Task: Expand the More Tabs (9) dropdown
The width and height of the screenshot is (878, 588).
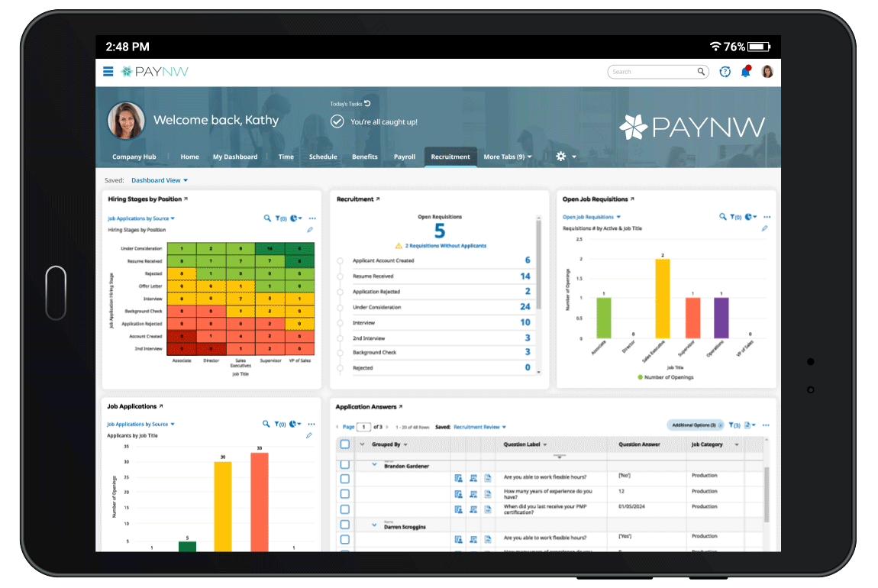Action: (508, 157)
